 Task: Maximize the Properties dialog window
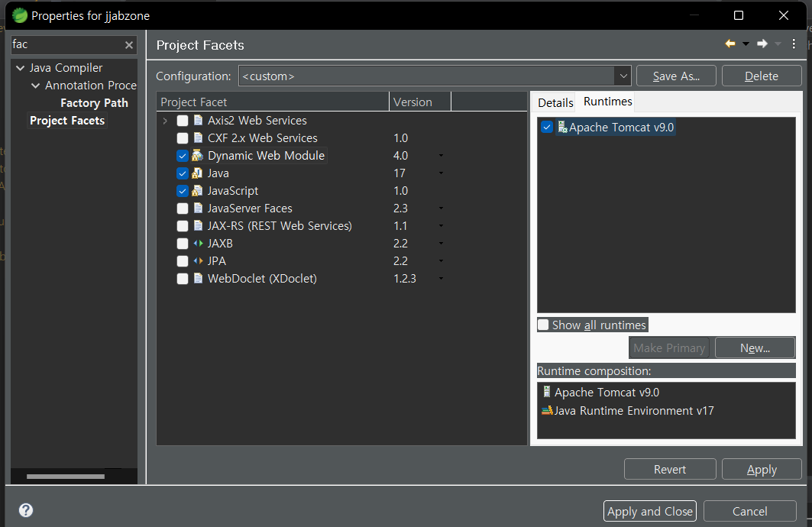click(x=739, y=15)
